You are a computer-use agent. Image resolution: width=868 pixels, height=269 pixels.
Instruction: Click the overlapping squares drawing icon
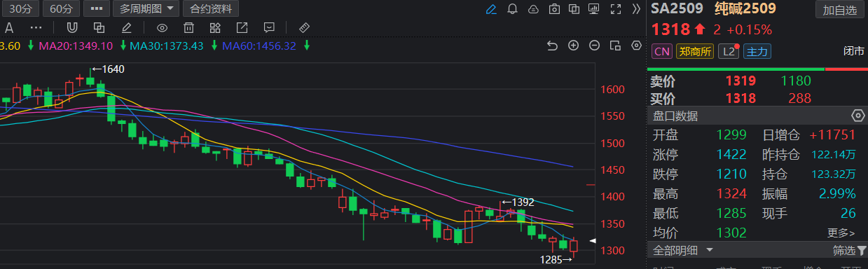click(99, 28)
